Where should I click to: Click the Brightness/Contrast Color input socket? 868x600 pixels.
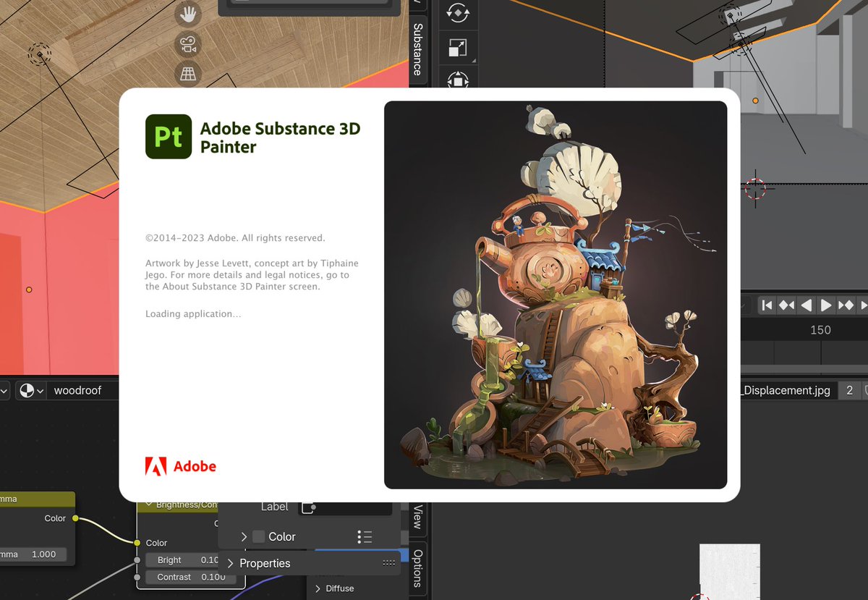[x=137, y=543]
